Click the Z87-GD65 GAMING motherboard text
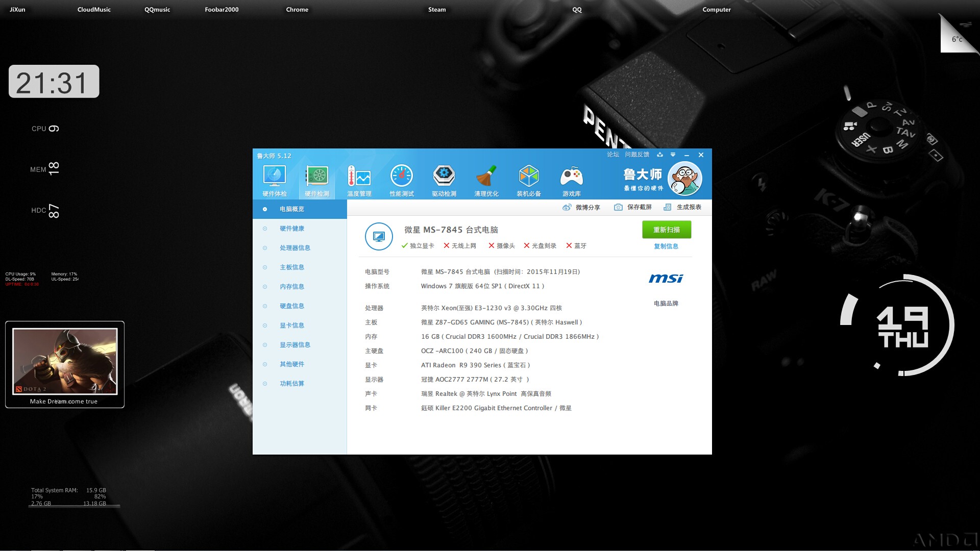Screen dimensions: 980x551 pos(502,322)
